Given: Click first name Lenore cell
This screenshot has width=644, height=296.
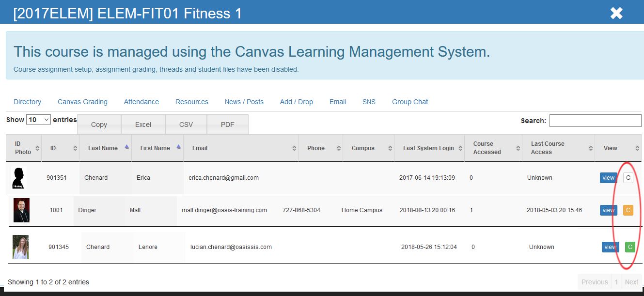Looking at the screenshot, I should click(148, 247).
